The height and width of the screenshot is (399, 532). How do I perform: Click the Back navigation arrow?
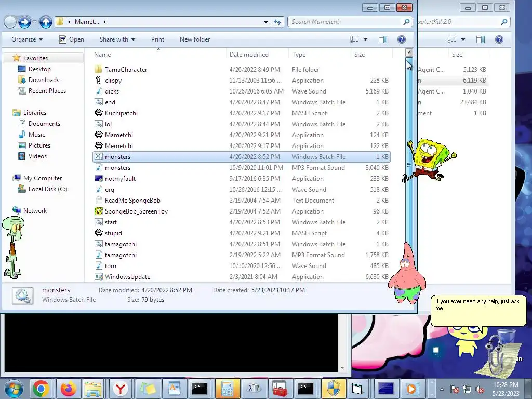pos(10,22)
